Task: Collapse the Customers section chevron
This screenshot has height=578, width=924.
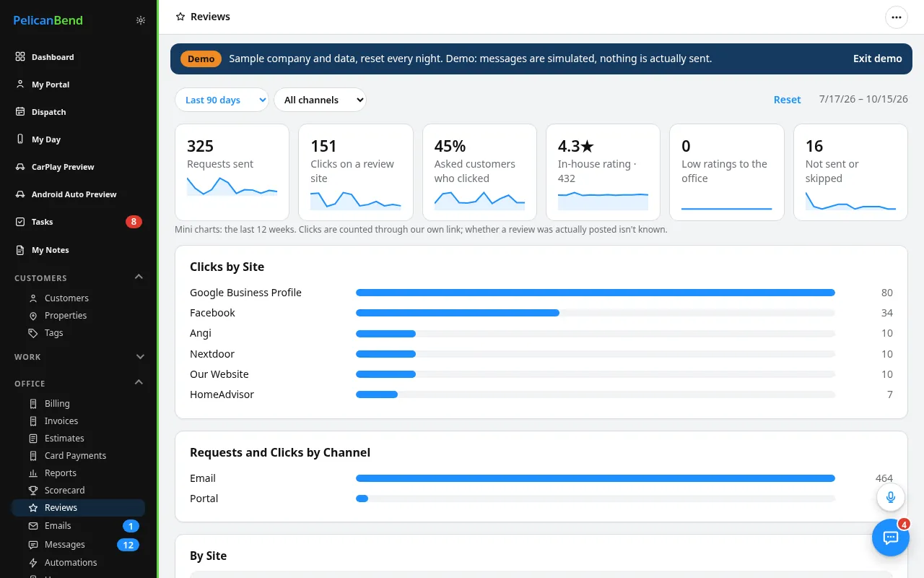Action: point(139,277)
